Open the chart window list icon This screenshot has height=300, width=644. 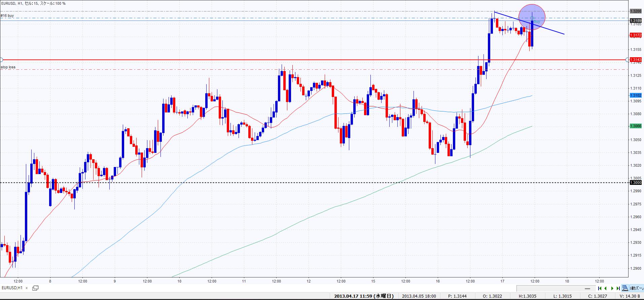(x=35, y=288)
